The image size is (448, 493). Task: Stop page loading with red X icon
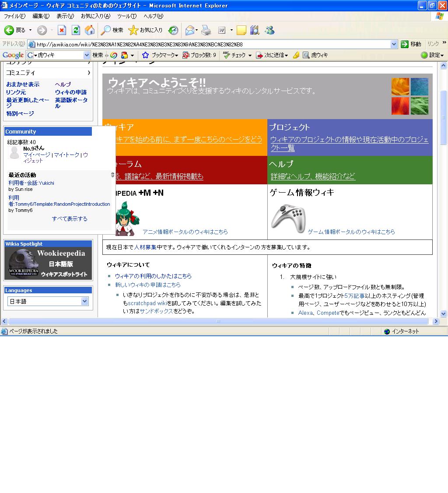click(62, 30)
